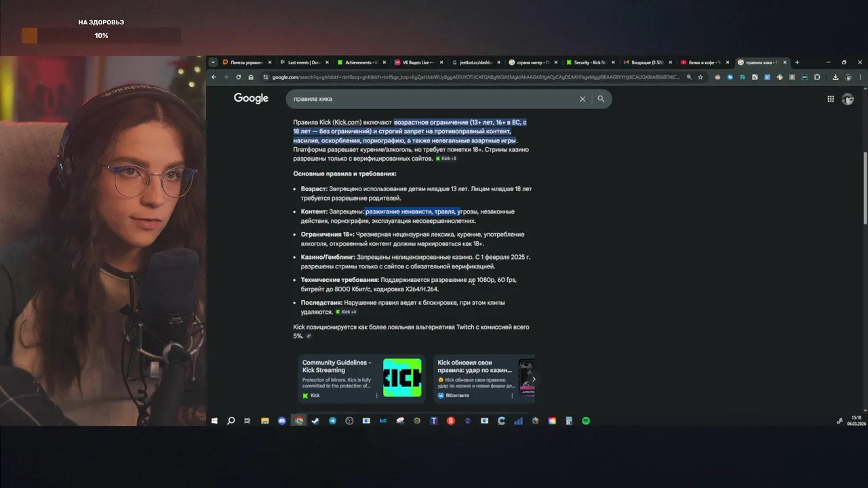Click the Технические требования: bullet label
The height and width of the screenshot is (488, 868).
340,280
